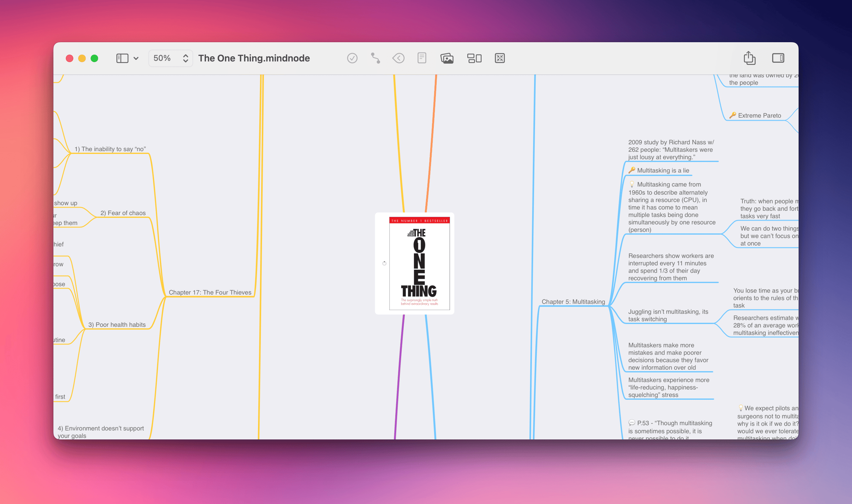The image size is (852, 504).
Task: Select the partially visible show up node
Action: (x=66, y=203)
